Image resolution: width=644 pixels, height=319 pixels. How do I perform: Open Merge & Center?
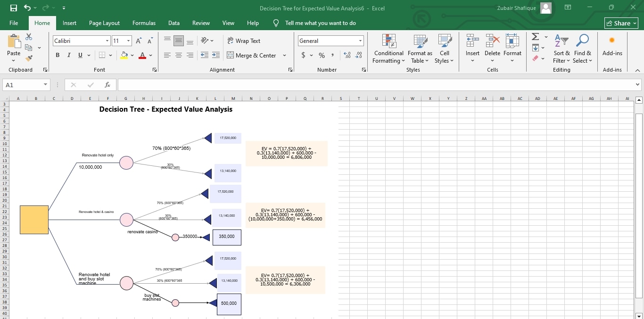[x=253, y=55]
